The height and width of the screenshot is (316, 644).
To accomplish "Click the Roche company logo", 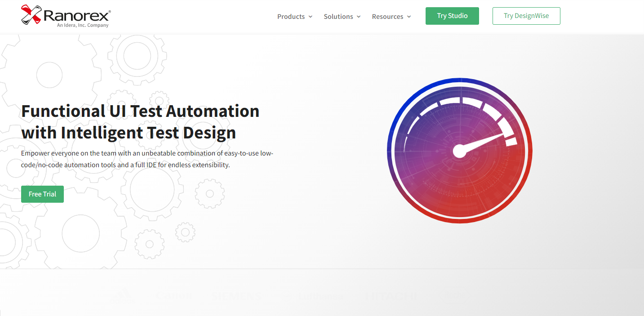I will coord(453,295).
